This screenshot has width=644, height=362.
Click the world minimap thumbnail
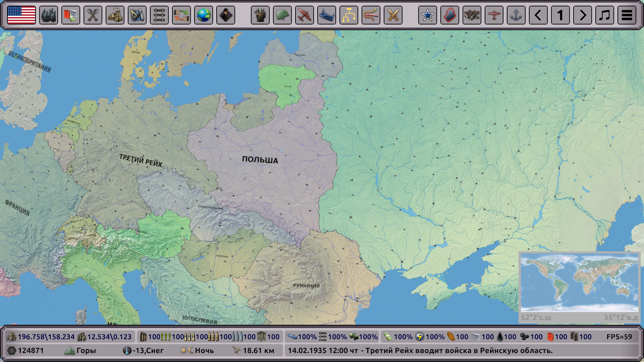click(579, 283)
